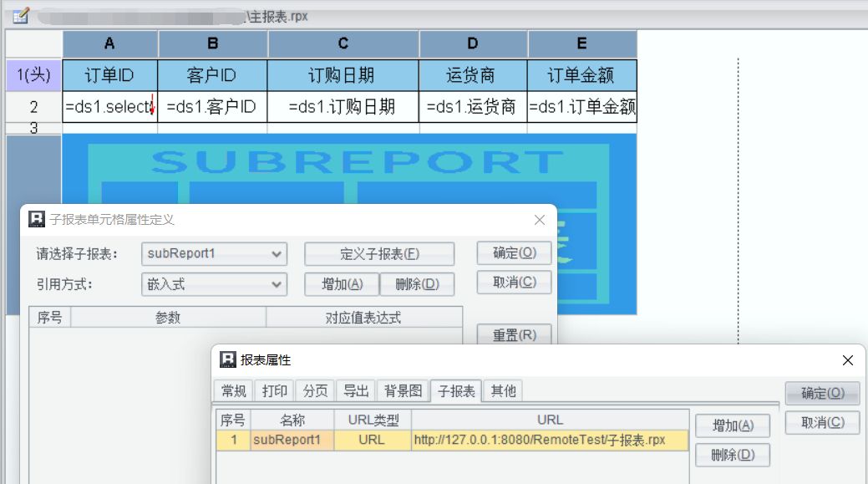Click 增加(A) in 报表属性 dialog
Viewport: 868px width, 484px height.
[733, 425]
